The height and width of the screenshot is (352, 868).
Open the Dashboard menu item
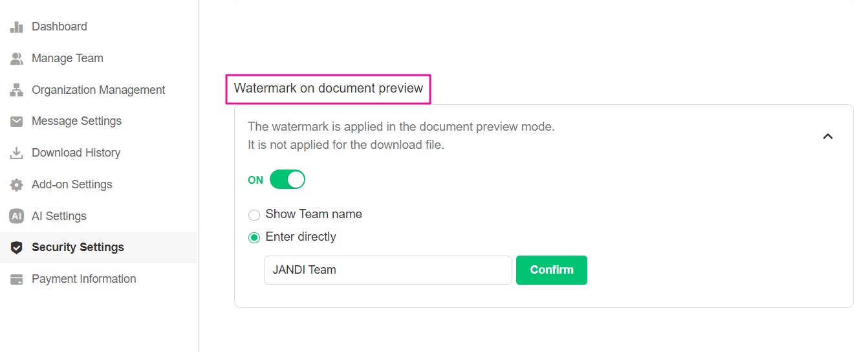[60, 27]
